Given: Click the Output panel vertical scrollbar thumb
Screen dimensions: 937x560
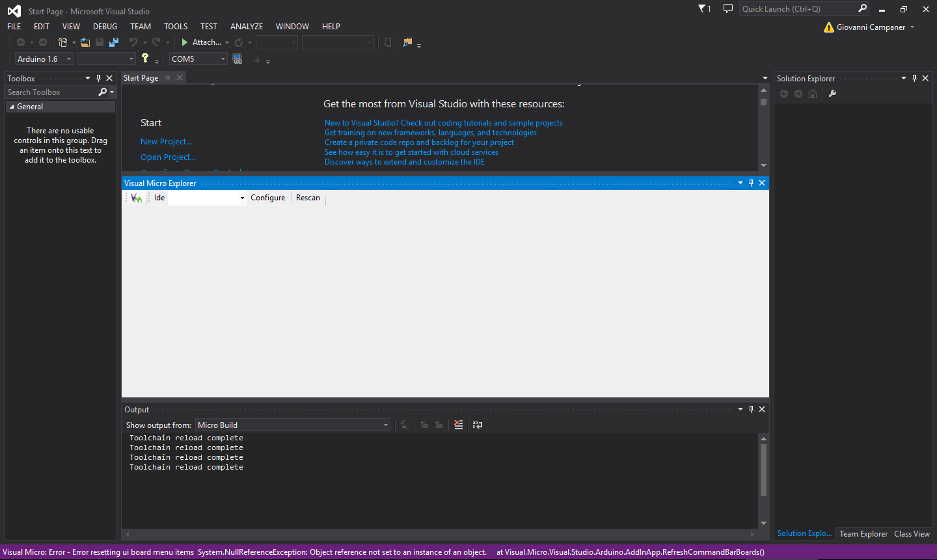Looking at the screenshot, I should (x=763, y=470).
